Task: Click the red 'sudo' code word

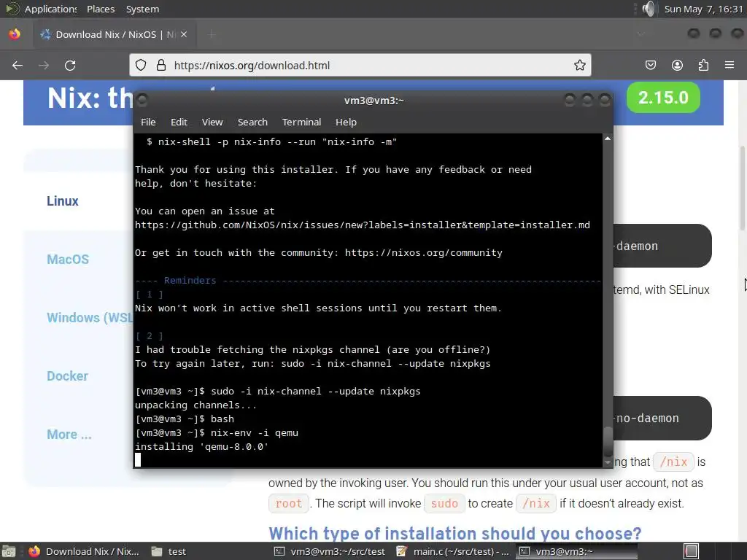Action: click(444, 503)
